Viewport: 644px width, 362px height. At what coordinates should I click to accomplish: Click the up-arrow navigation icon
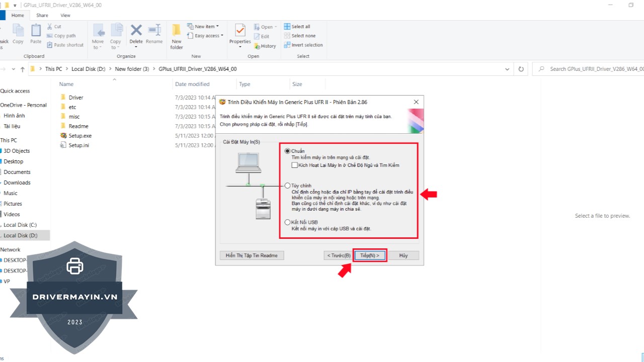(23, 69)
